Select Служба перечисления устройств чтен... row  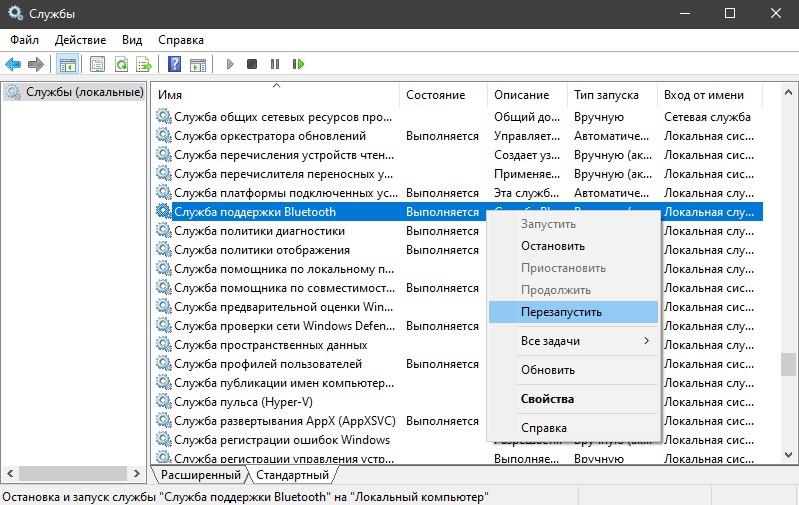(459, 155)
